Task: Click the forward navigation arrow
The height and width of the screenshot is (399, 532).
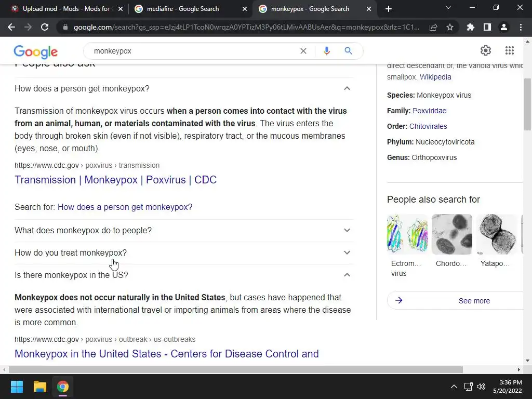Action: (x=28, y=27)
